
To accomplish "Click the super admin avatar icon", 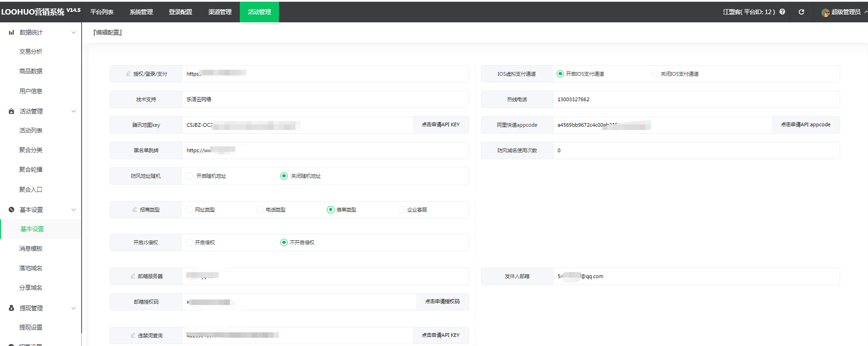I will (826, 12).
